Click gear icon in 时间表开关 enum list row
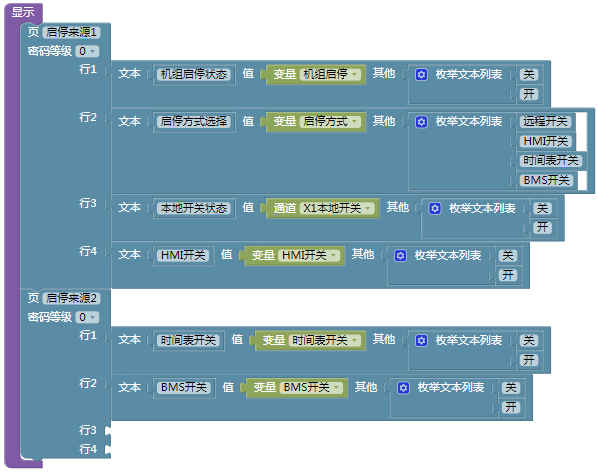This screenshot has width=598, height=473. coord(421,341)
